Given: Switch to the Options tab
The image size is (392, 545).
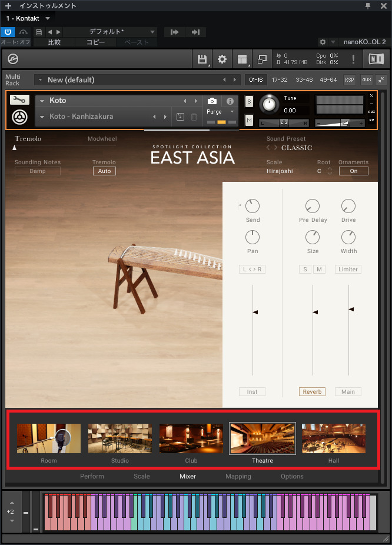Looking at the screenshot, I should tap(292, 476).
